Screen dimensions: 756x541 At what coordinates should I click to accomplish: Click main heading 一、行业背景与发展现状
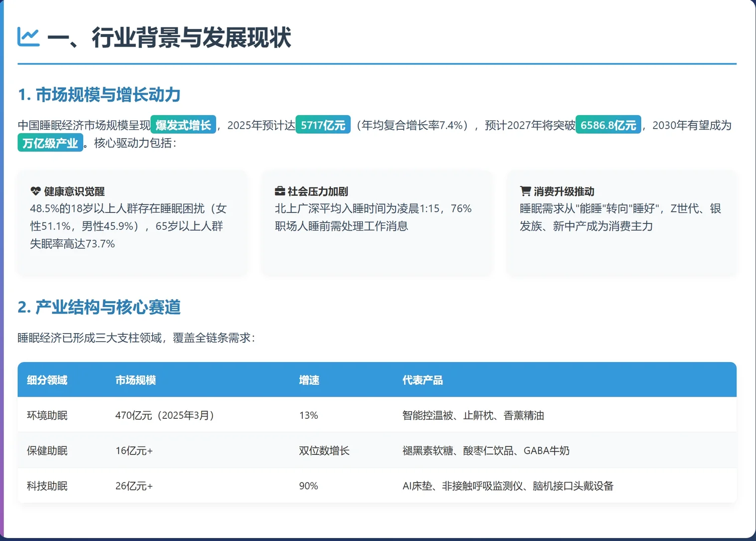click(x=169, y=38)
